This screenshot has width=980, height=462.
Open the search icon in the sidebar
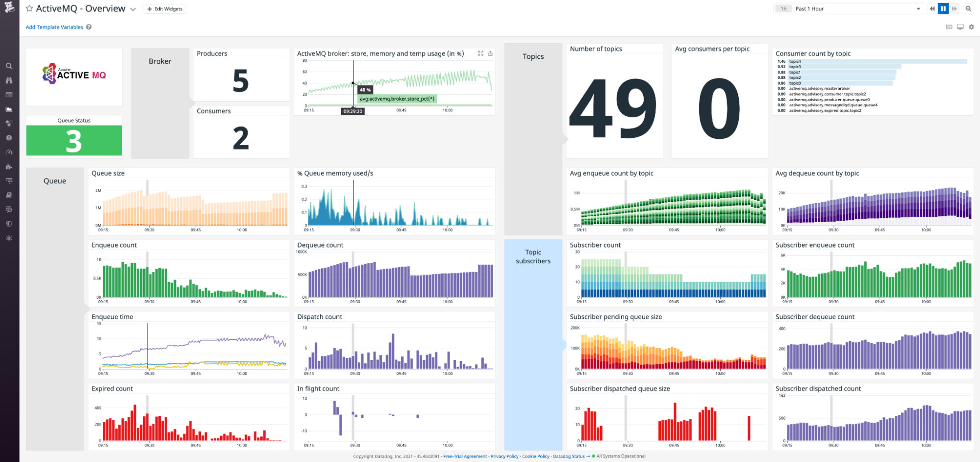(x=9, y=65)
